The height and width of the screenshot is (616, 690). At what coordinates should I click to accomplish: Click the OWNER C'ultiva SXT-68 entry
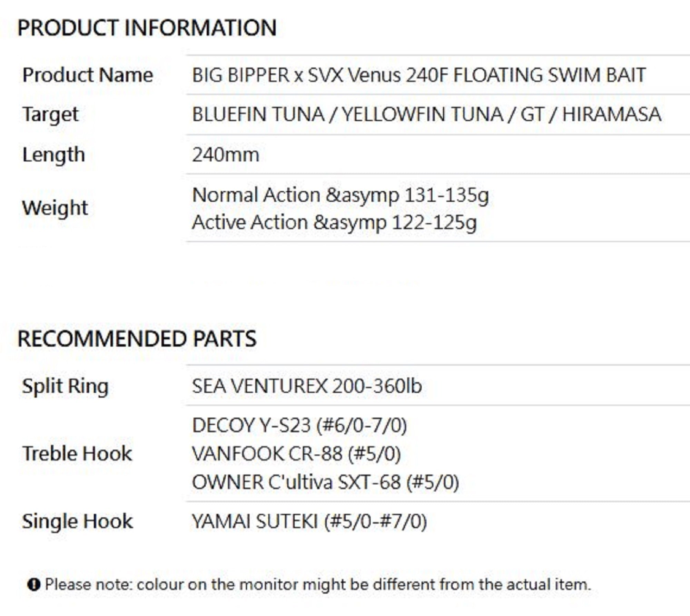325,482
